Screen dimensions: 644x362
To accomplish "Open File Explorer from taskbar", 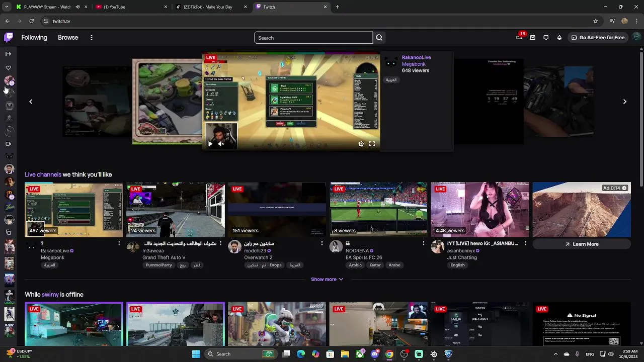I will tap(345, 354).
